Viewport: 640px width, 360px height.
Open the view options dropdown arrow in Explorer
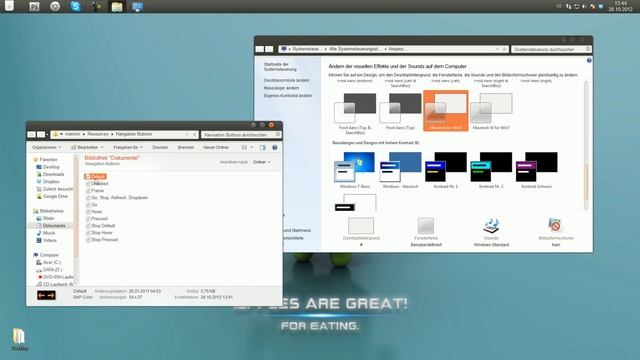tap(252, 147)
